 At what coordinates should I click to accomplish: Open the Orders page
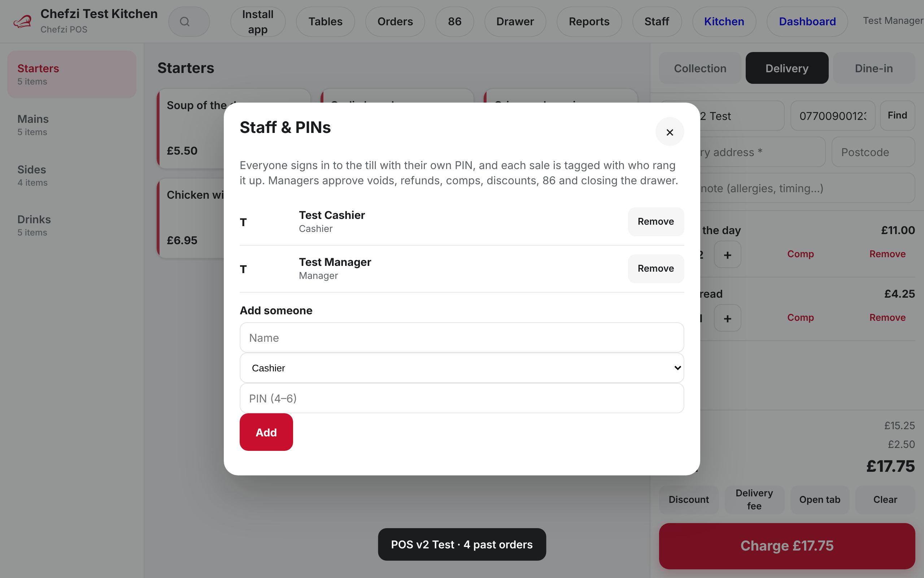395,21
